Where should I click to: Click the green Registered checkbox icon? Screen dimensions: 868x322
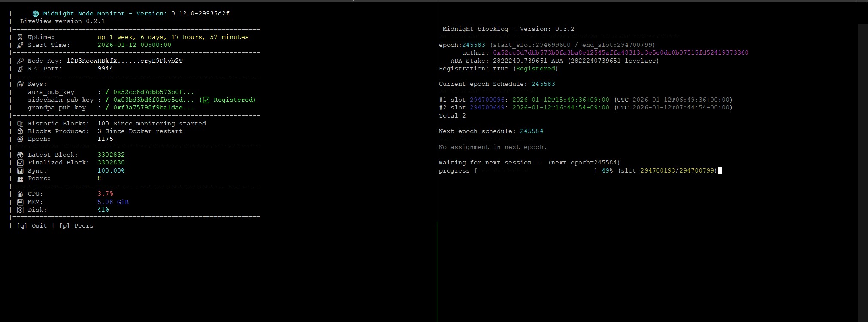point(206,100)
